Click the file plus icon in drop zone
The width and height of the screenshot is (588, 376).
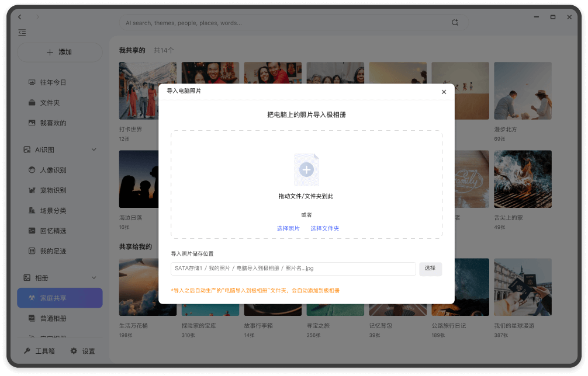[306, 170]
